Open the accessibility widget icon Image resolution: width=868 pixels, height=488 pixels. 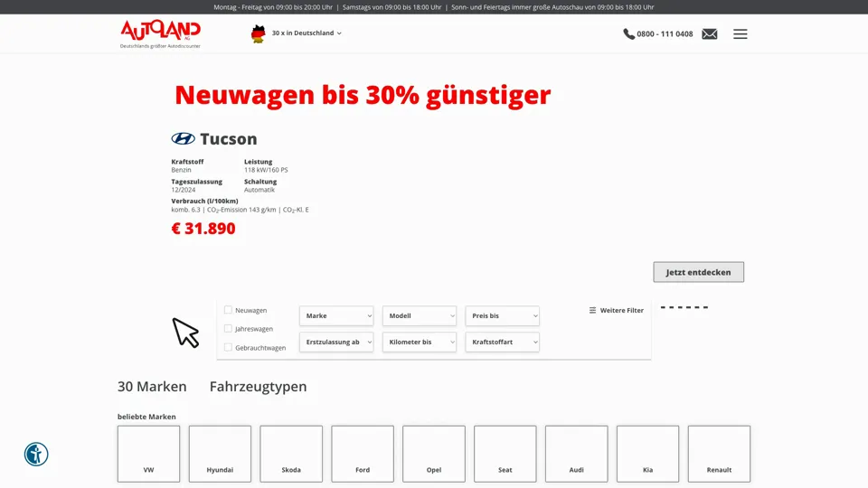coord(36,455)
